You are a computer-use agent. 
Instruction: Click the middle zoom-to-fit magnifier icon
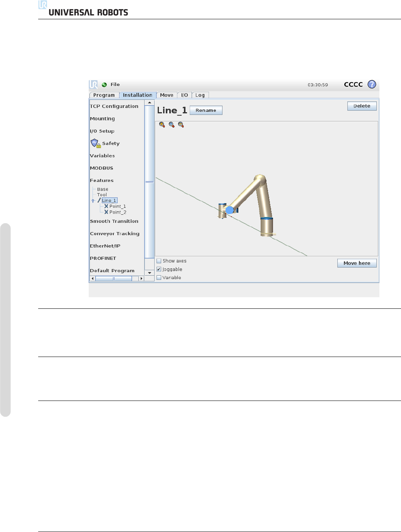[172, 125]
